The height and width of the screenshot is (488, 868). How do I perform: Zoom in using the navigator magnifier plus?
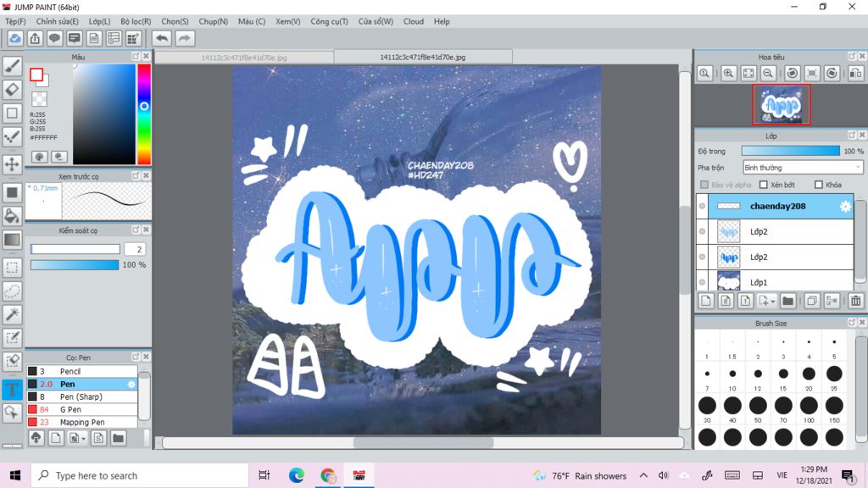(728, 73)
